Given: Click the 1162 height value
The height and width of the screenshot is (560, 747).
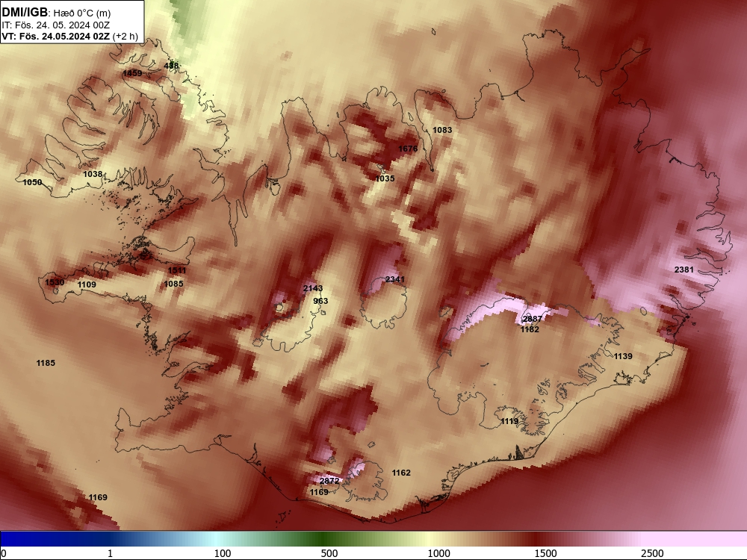Looking at the screenshot, I should click(x=401, y=473).
